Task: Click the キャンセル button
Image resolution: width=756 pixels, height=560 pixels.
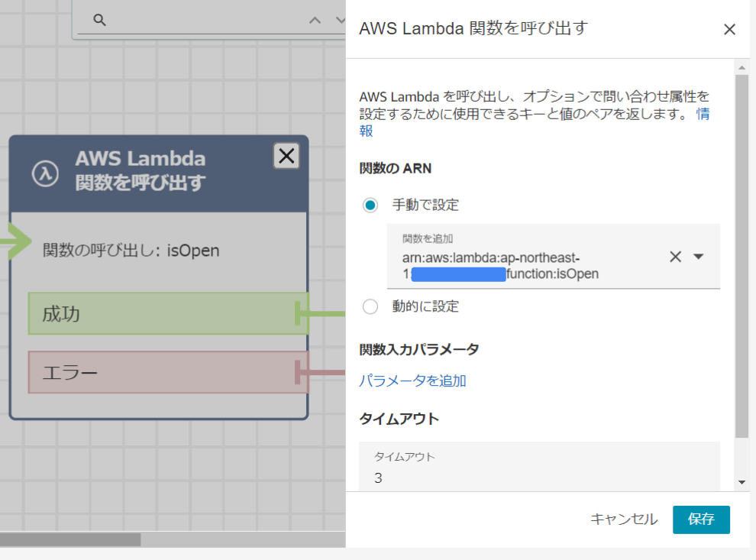Action: click(624, 520)
